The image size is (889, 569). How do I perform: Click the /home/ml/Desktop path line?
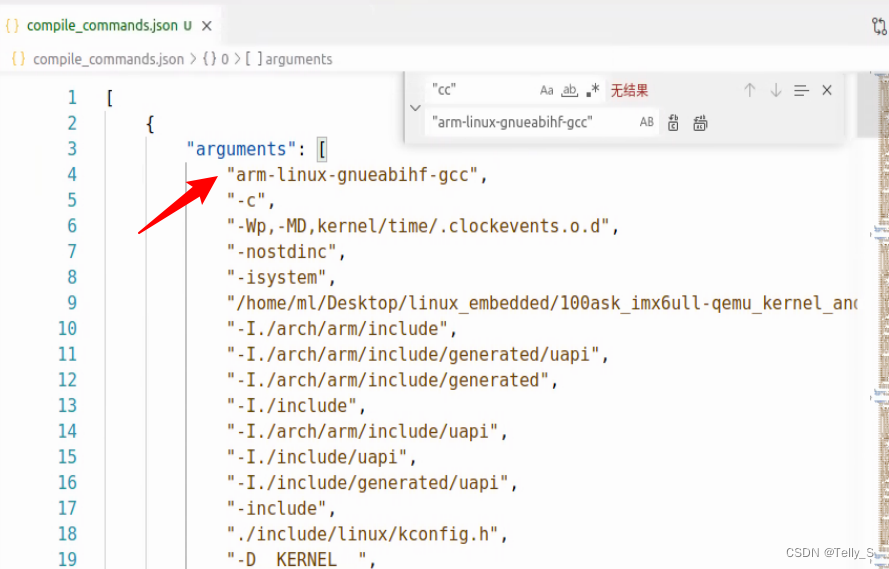(541, 303)
